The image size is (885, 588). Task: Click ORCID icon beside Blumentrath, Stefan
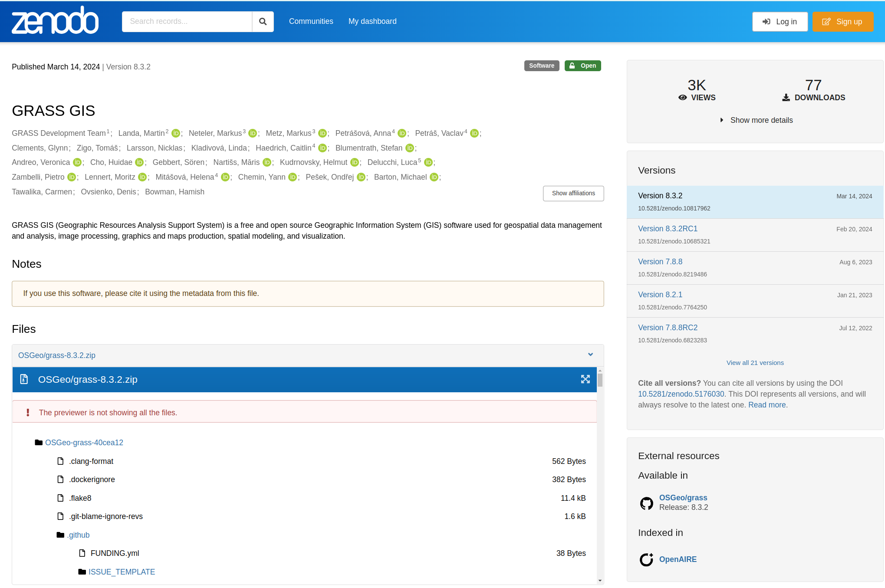(x=410, y=148)
